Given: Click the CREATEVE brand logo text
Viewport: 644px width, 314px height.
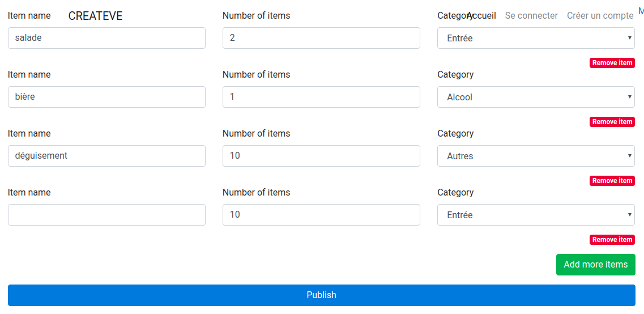Looking at the screenshot, I should pyautogui.click(x=95, y=16).
